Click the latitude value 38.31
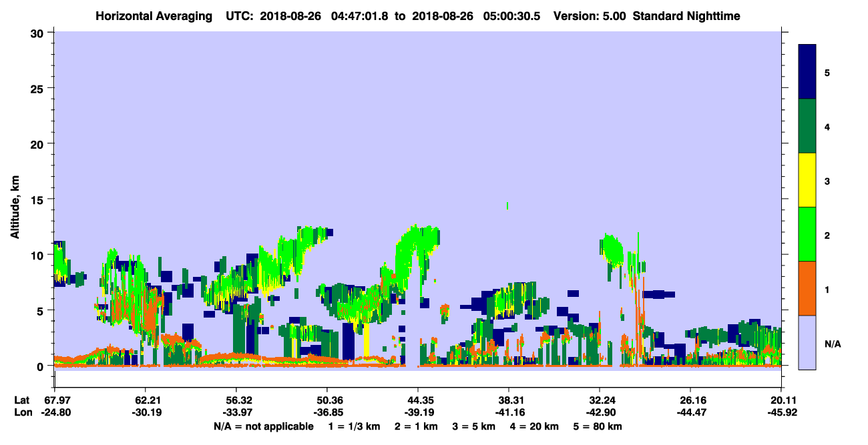The image size is (868, 445). click(509, 401)
